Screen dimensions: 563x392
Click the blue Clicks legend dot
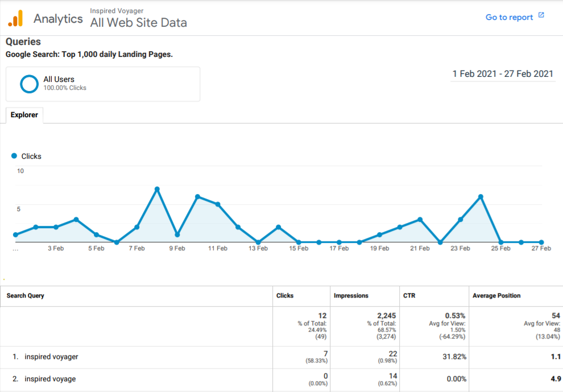[x=14, y=155]
